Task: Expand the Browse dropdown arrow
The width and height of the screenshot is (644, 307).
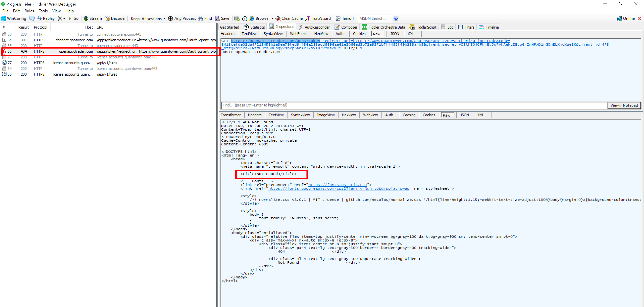Action: point(272,19)
